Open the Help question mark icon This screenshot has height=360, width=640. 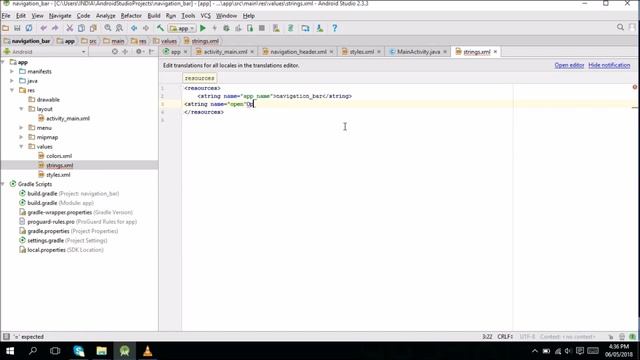[334, 28]
